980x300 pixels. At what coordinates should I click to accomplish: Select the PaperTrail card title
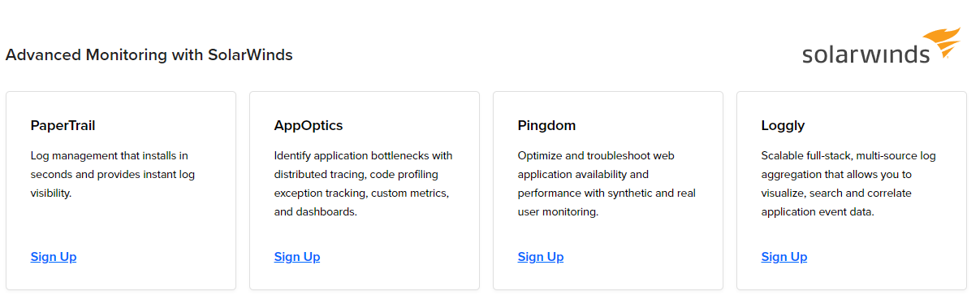coord(63,126)
